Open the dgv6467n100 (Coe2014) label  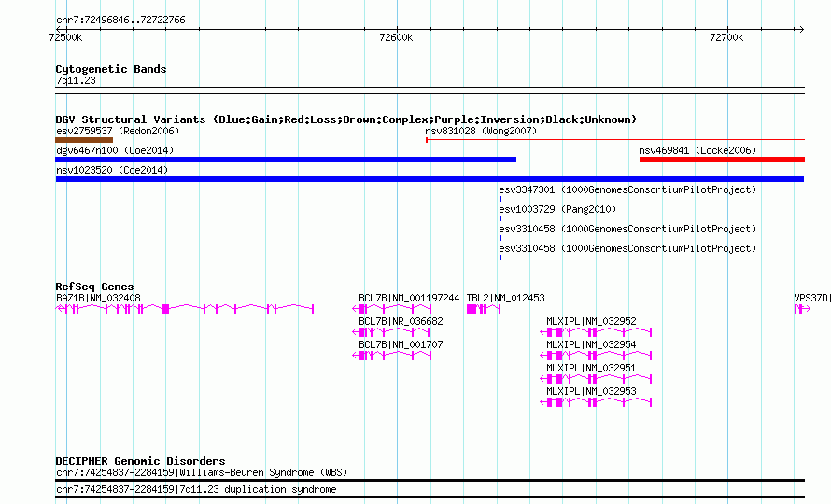click(x=115, y=150)
